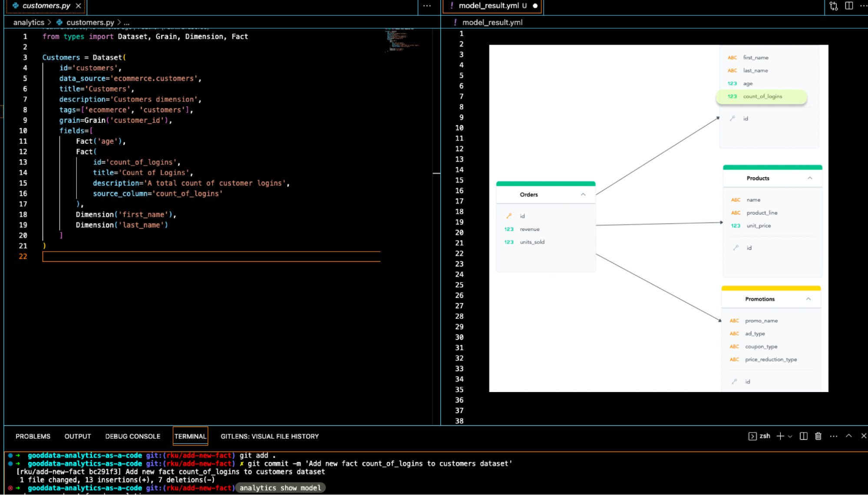Close the customers.py tab
This screenshot has height=495, width=868.
click(78, 6)
